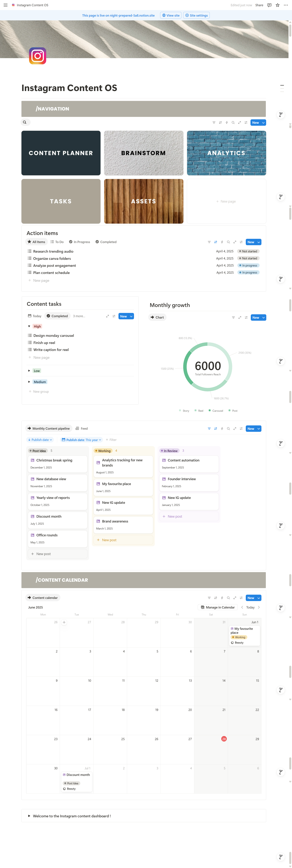This screenshot has width=292, height=868.
Task: Open dropdown arrow beside Content tasks New button
Action: (131, 316)
